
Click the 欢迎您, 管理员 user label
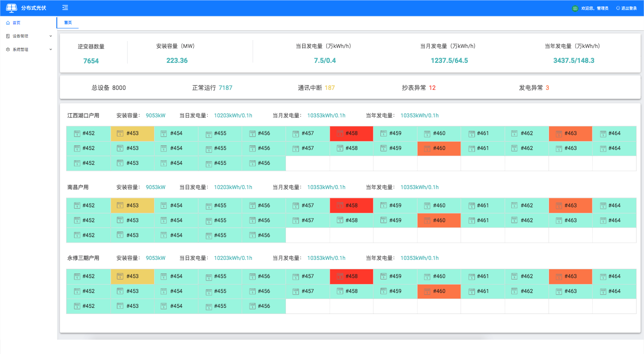tap(595, 8)
